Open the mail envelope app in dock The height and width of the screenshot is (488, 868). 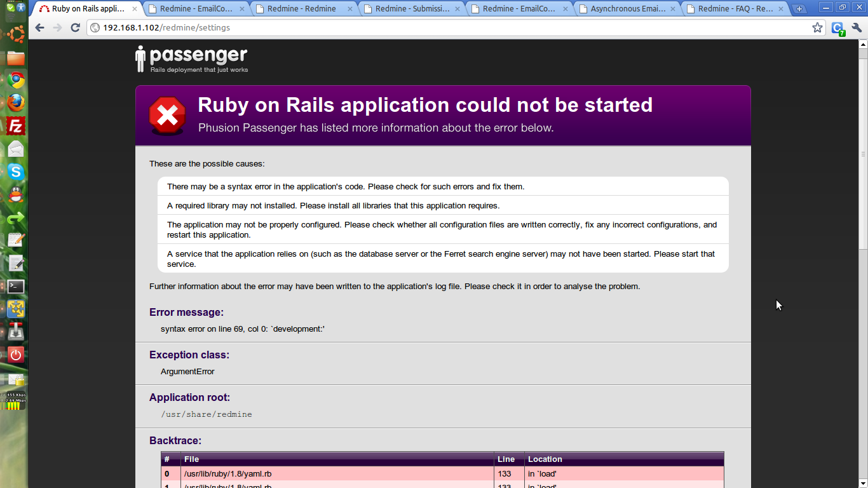pyautogui.click(x=16, y=149)
